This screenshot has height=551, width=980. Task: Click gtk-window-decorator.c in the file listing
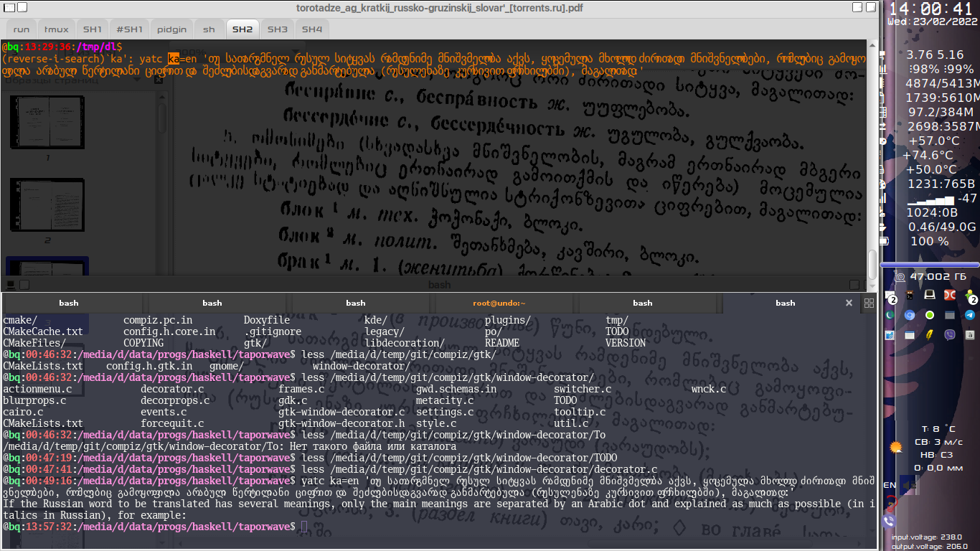(x=341, y=412)
